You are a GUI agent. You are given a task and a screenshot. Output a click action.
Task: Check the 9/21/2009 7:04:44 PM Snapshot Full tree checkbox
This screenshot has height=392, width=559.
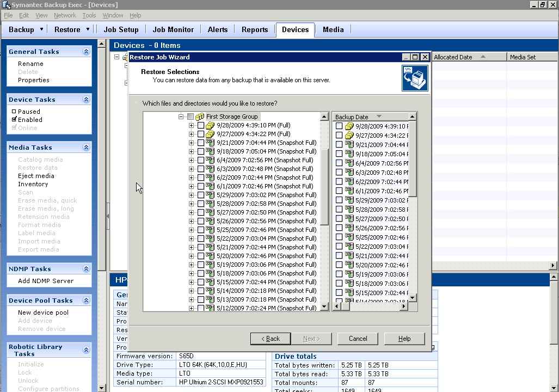click(201, 143)
